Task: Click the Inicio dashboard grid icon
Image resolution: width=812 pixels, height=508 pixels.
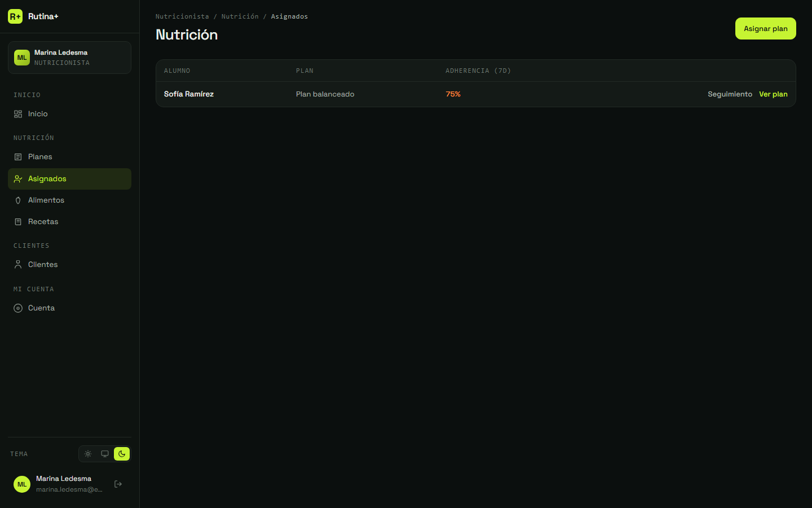Action: pos(18,114)
